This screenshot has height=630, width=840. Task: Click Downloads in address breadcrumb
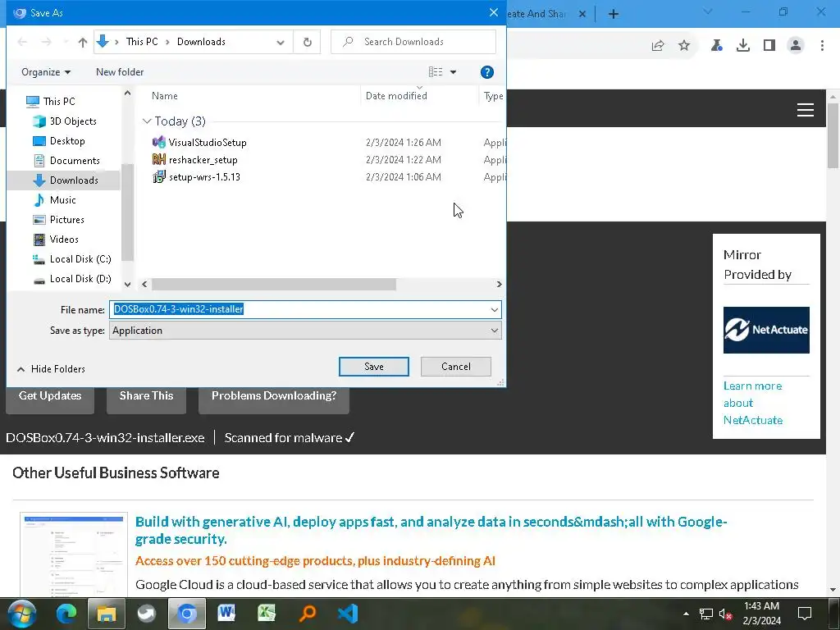click(201, 42)
